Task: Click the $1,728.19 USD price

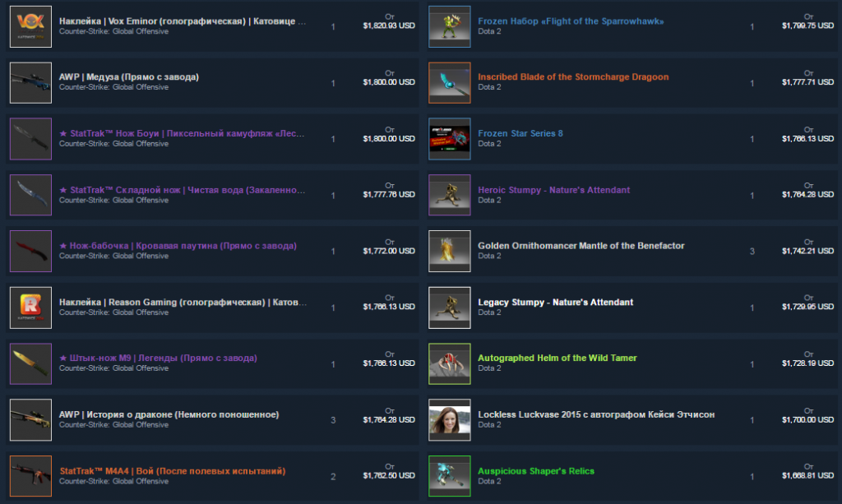Action: pos(807,363)
